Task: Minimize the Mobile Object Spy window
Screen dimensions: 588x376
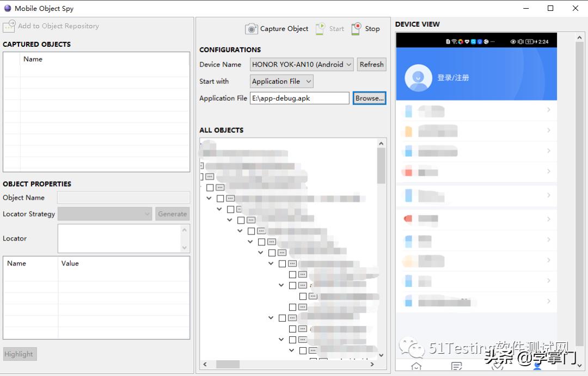Action: [526, 8]
